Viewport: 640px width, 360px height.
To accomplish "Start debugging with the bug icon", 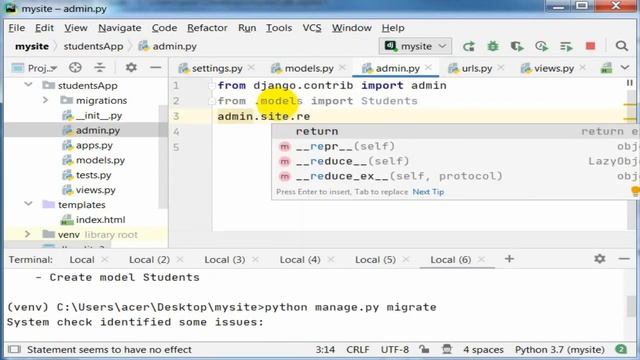I will pyautogui.click(x=493, y=47).
